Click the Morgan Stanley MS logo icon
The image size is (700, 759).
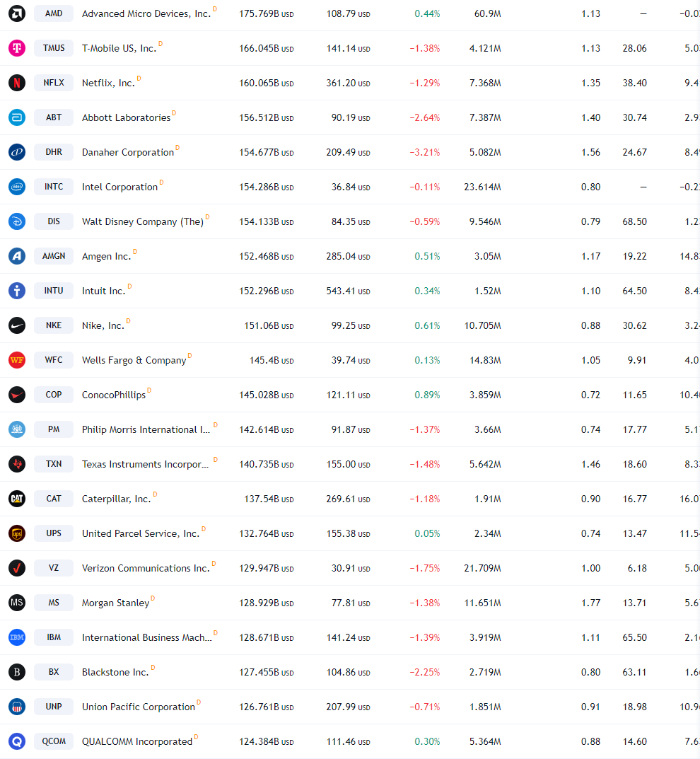pyautogui.click(x=17, y=603)
